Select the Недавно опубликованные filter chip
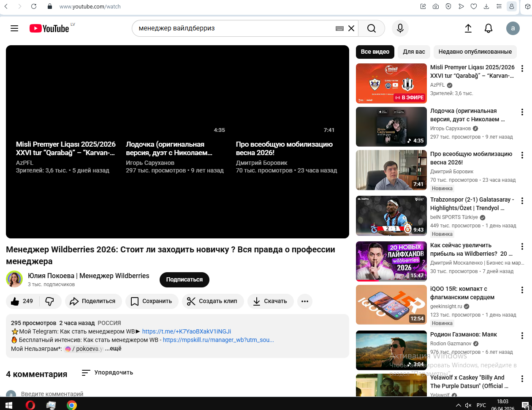The image size is (532, 410). [475, 52]
